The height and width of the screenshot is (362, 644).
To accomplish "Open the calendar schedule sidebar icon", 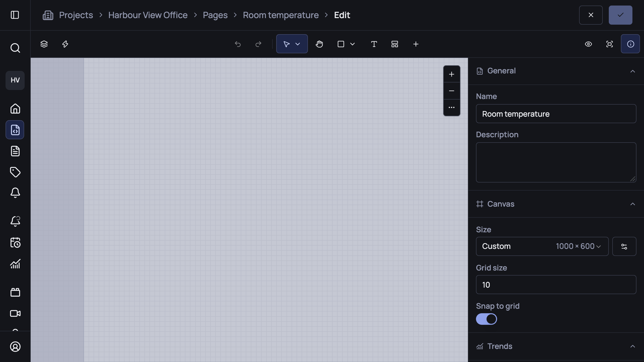I will (15, 243).
